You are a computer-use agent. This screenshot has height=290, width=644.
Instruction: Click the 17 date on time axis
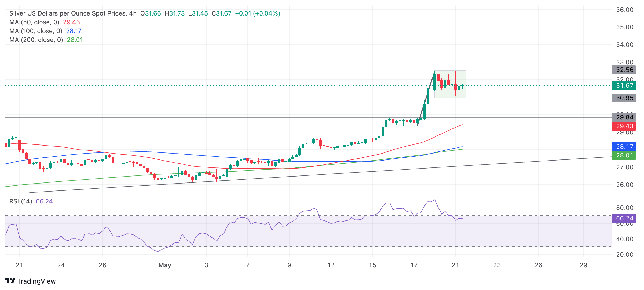click(x=414, y=265)
